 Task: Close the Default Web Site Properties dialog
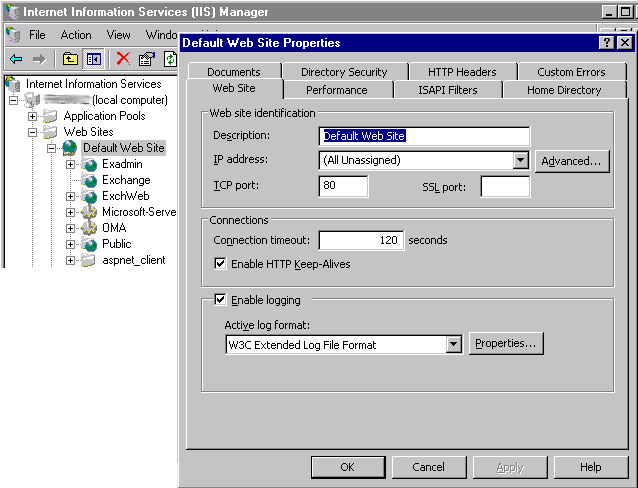625,42
